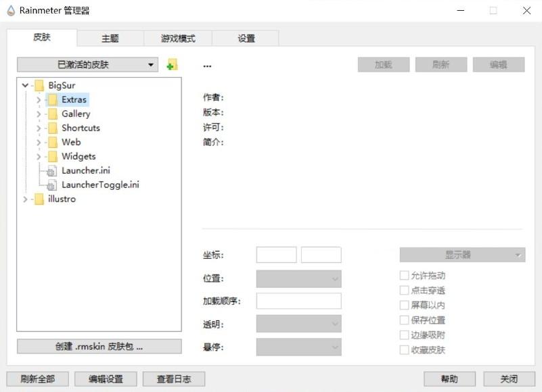This screenshot has height=392, width=542.
Task: Select the BigSur tree item label
Action: (x=62, y=85)
